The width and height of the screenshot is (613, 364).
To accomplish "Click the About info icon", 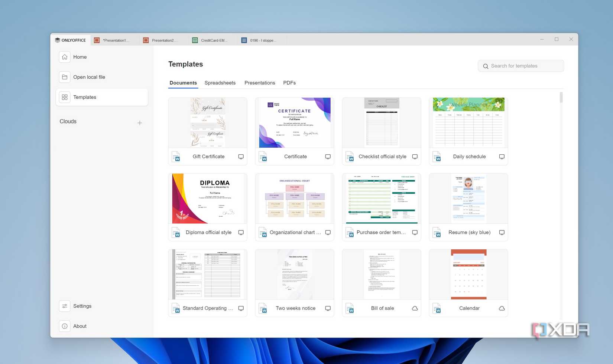I will pos(65,326).
